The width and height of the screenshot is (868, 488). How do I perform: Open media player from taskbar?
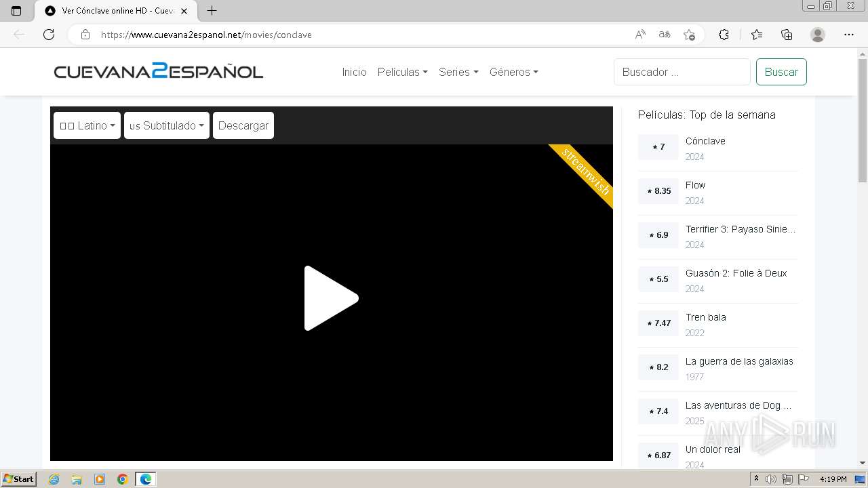(100, 479)
